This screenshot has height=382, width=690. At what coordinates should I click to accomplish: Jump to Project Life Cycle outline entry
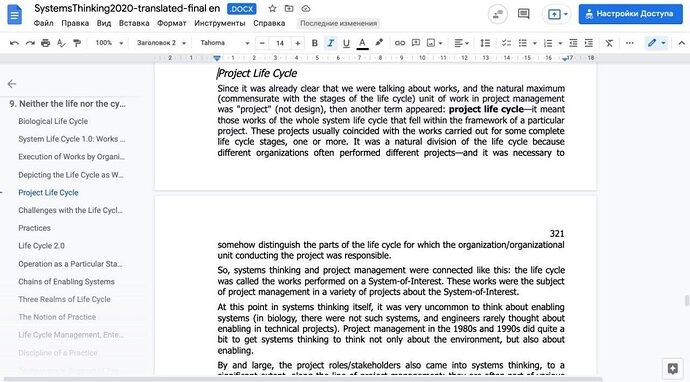[x=48, y=192]
